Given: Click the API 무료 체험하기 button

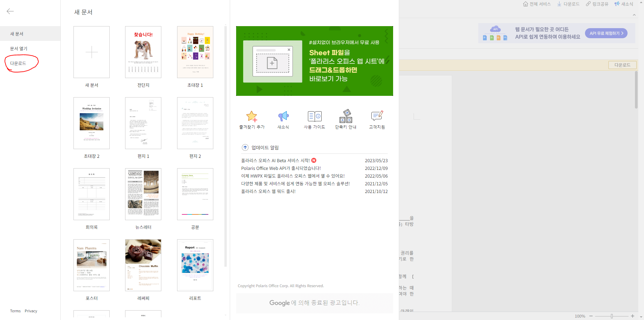Looking at the screenshot, I should [x=606, y=33].
